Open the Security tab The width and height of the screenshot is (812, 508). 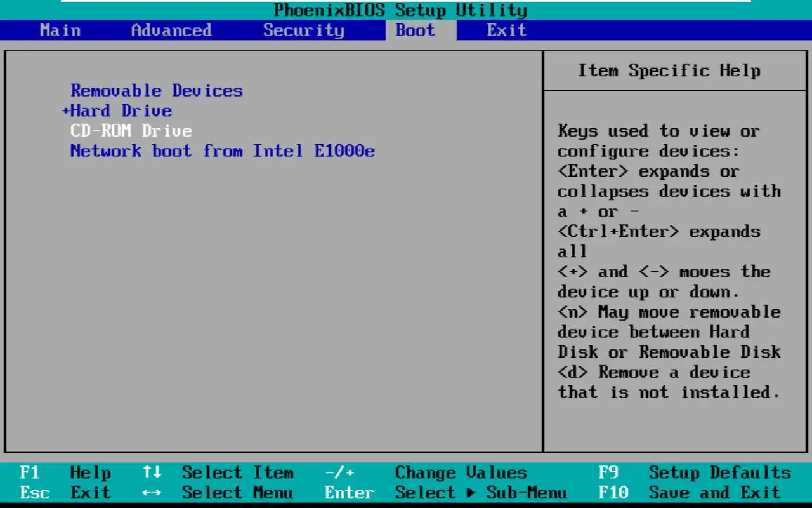click(x=304, y=30)
